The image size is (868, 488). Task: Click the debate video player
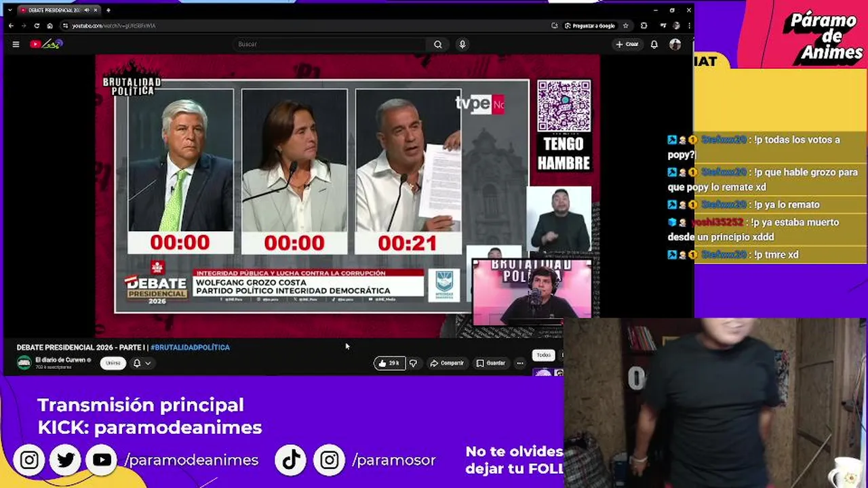click(x=347, y=195)
